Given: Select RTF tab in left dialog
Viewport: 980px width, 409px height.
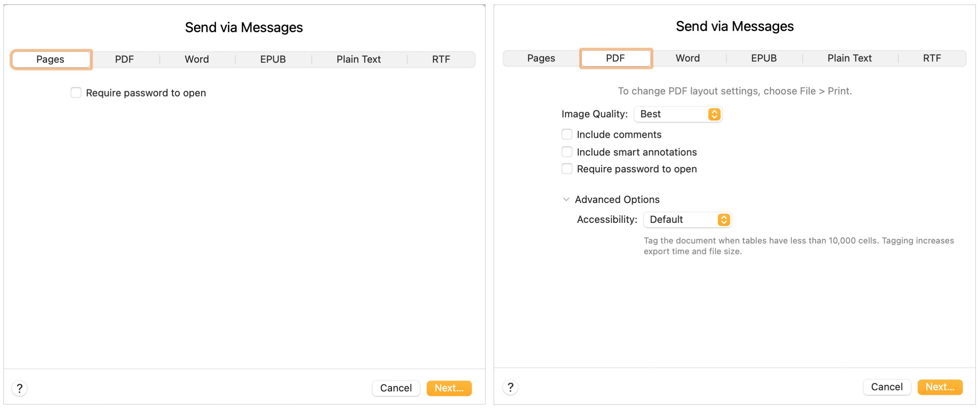Looking at the screenshot, I should (441, 59).
